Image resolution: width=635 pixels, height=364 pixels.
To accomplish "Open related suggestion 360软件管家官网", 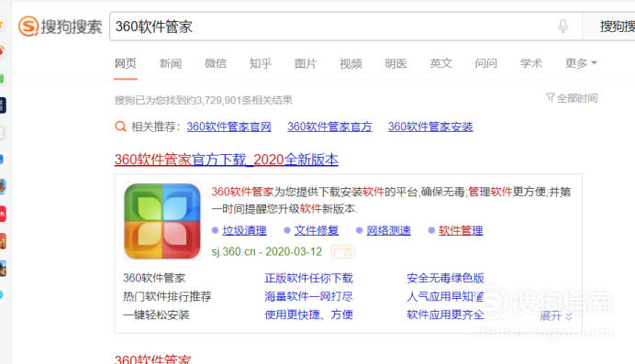I will coord(229,127).
